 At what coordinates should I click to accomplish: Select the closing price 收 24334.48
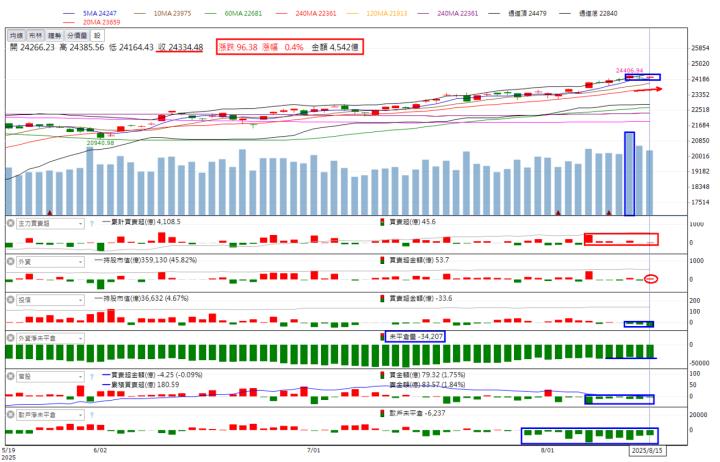point(180,47)
